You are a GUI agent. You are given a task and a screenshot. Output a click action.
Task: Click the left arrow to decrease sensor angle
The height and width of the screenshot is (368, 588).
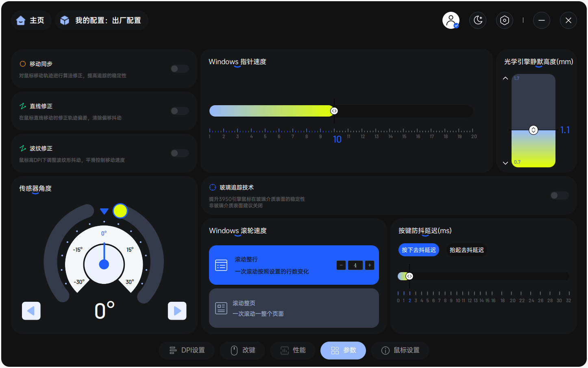click(31, 311)
